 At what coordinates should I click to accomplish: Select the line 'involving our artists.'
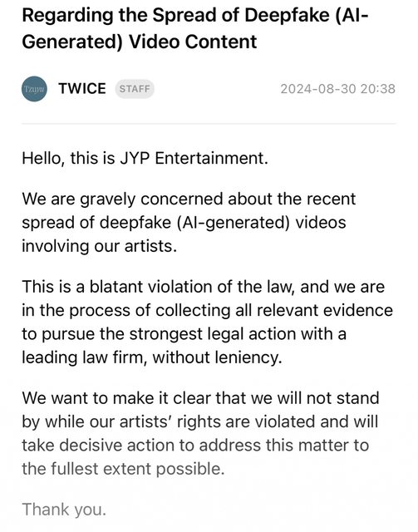(100, 246)
